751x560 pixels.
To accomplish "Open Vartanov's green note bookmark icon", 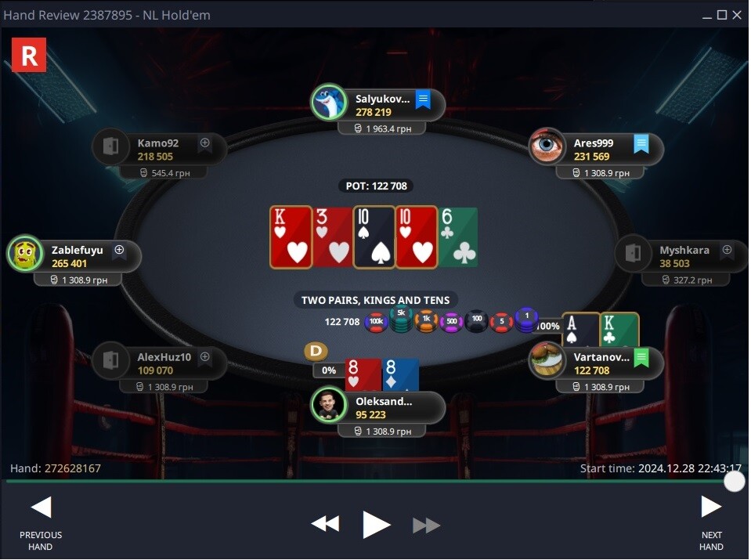I will [x=641, y=357].
